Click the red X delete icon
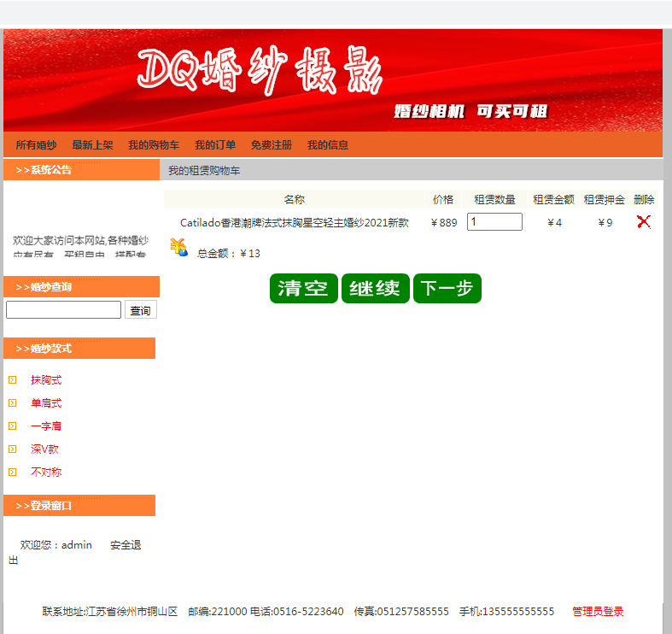The width and height of the screenshot is (672, 634). (x=644, y=222)
